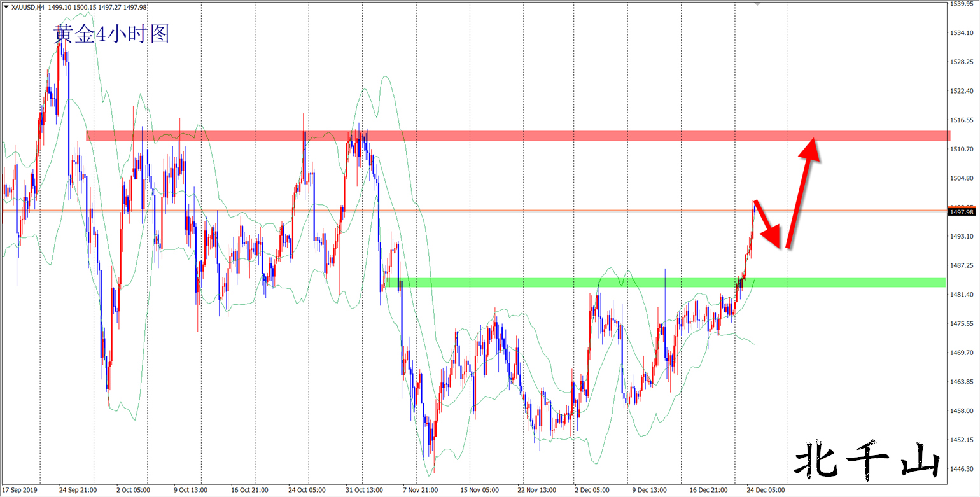This screenshot has width=980, height=497.
Task: Select the red resistance zone rectangle
Action: [x=518, y=136]
